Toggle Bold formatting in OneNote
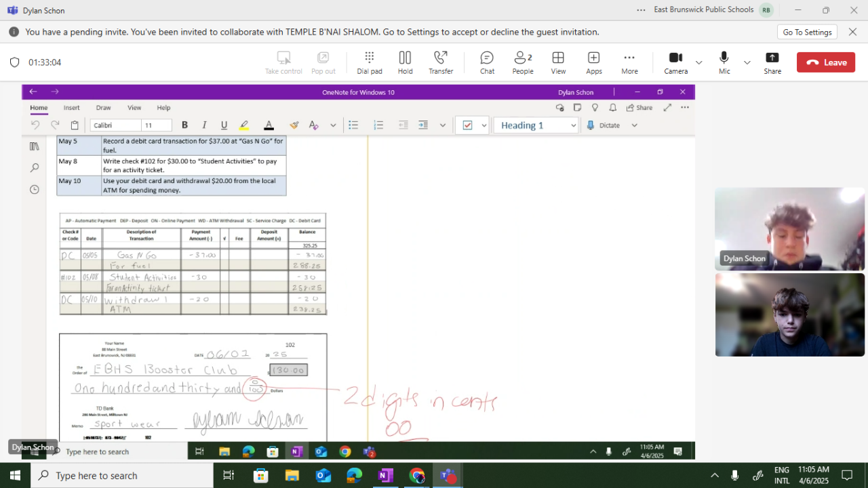The height and width of the screenshot is (488, 868). (184, 125)
